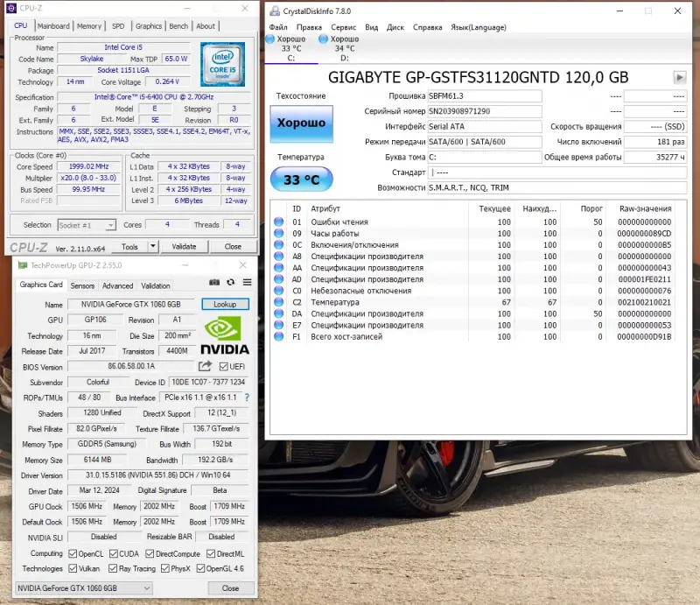Screen dimensions: 700x605
Task: Open the CPU-Z Tools dropdown arrow
Action: (x=153, y=246)
